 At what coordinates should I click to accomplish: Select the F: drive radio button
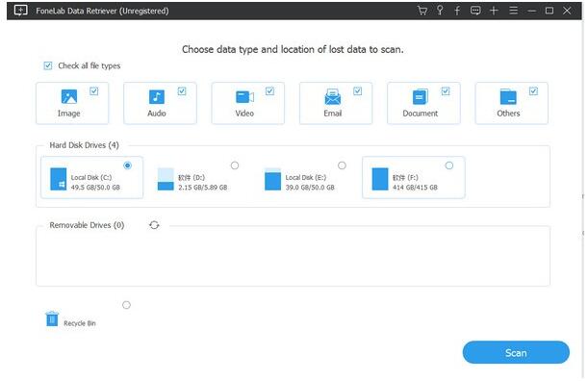point(449,165)
